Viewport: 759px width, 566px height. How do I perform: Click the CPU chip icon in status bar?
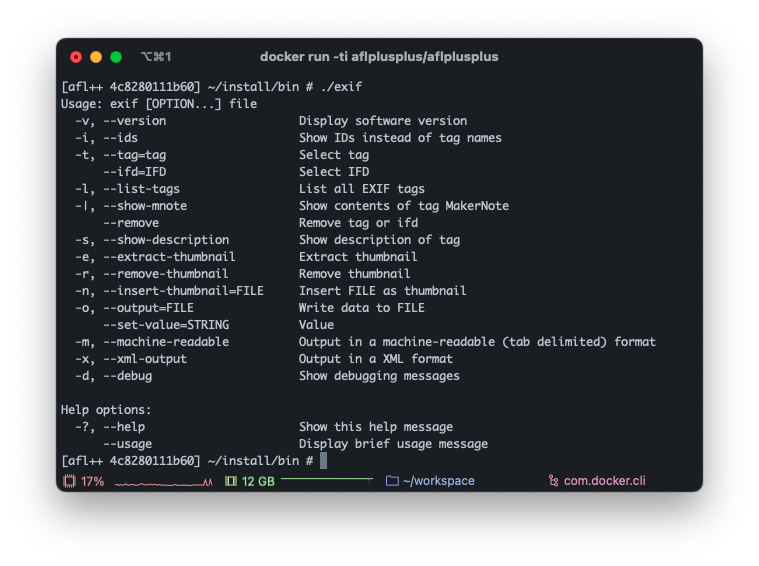click(x=70, y=481)
